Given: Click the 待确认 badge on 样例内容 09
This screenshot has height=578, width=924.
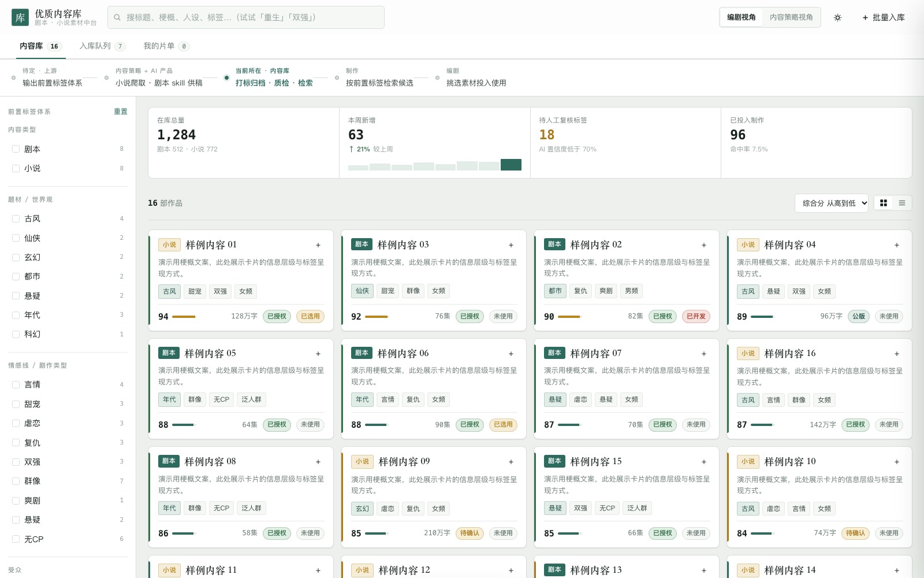Looking at the screenshot, I should pyautogui.click(x=470, y=533).
